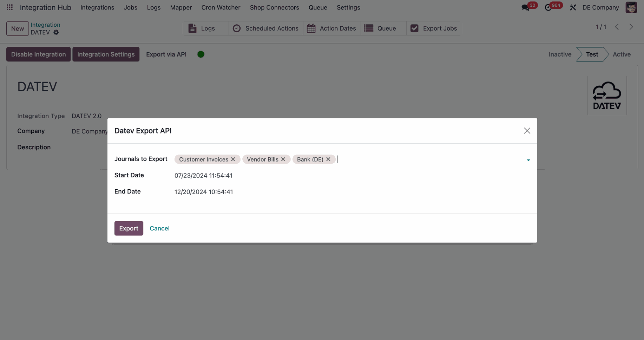
Task: Open Action Dates stat button
Action: (x=332, y=28)
